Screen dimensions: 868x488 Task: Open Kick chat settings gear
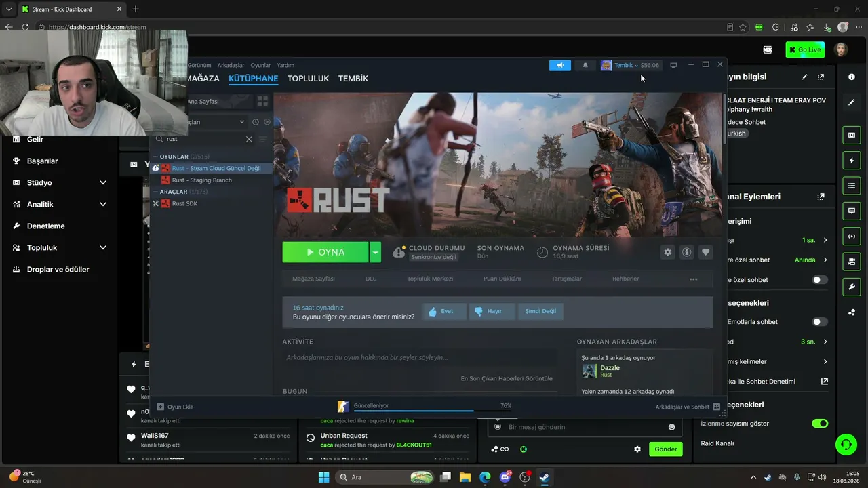(x=637, y=449)
